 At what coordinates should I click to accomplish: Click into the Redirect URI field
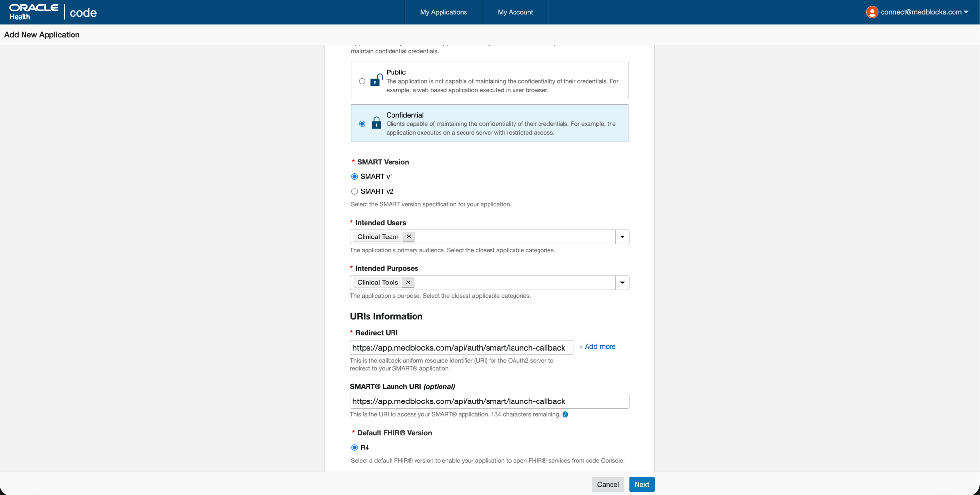461,348
